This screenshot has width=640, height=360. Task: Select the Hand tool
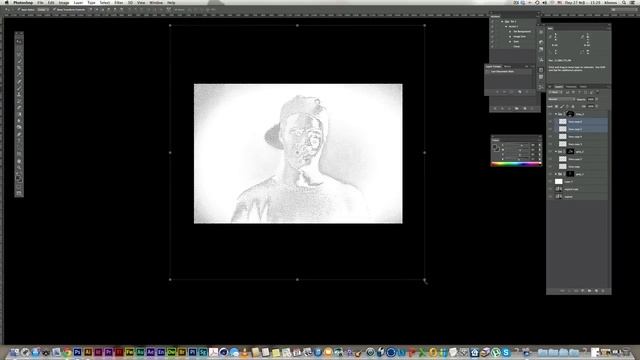pyautogui.click(x=19, y=162)
